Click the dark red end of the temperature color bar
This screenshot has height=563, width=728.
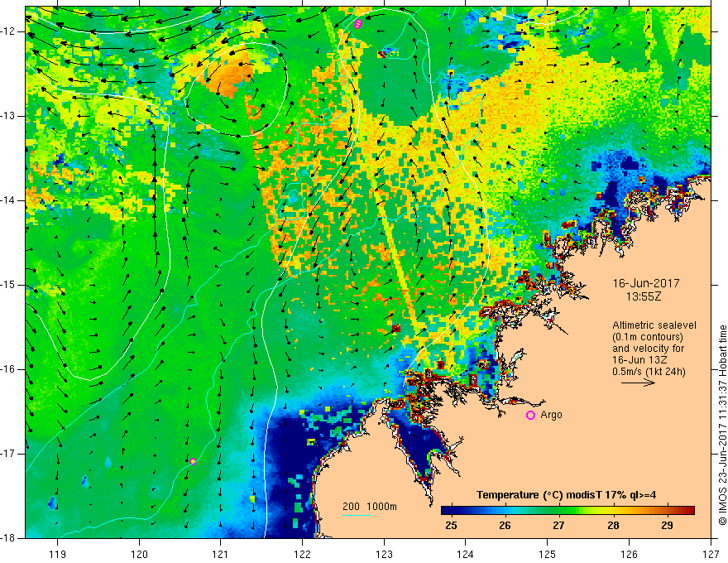(x=689, y=511)
